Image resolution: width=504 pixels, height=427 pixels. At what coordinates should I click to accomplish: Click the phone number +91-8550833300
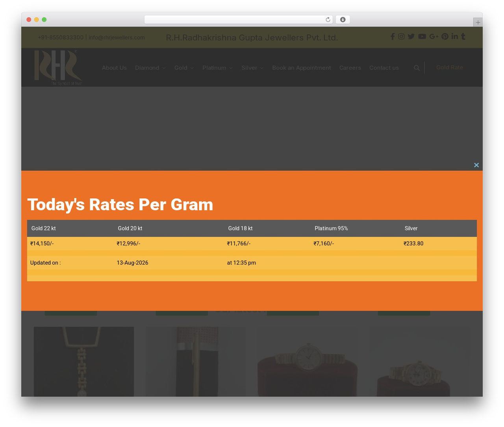pos(61,37)
